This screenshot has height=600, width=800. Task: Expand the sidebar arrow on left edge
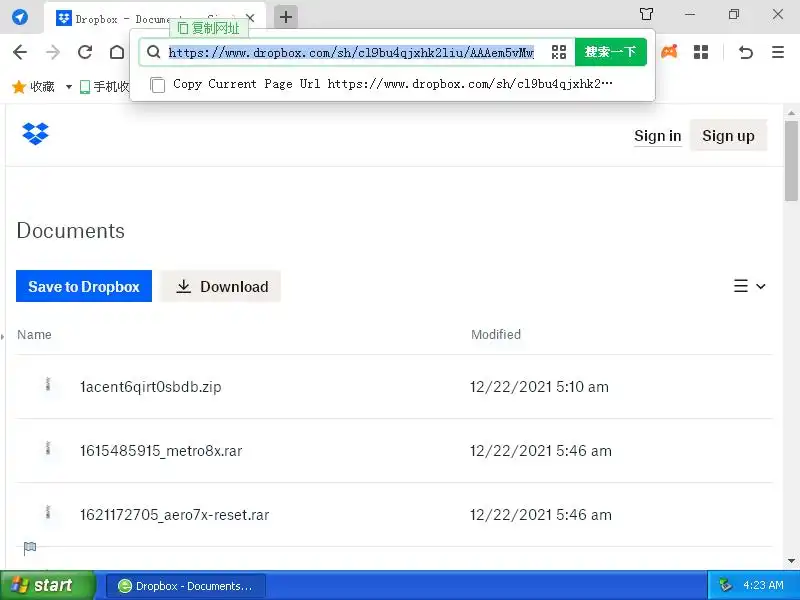[x=3, y=336]
